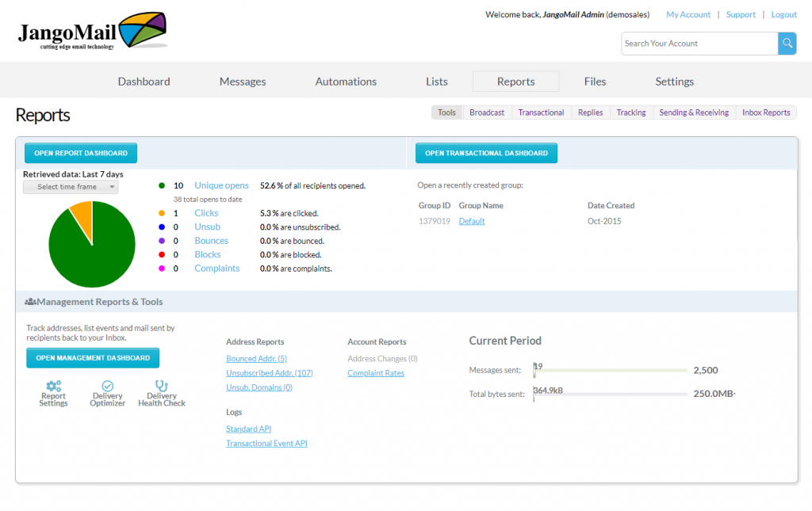Click the magenta Complaints legend dot
This screenshot has width=812, height=511.
pos(162,269)
